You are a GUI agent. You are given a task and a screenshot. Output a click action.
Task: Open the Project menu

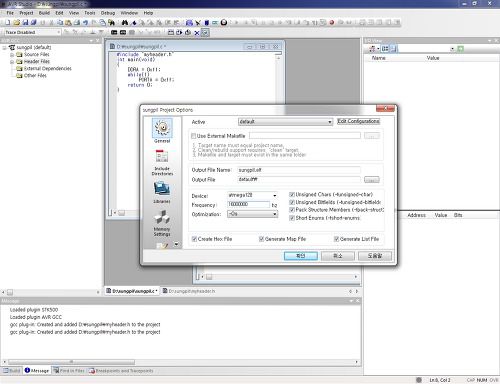[26, 13]
